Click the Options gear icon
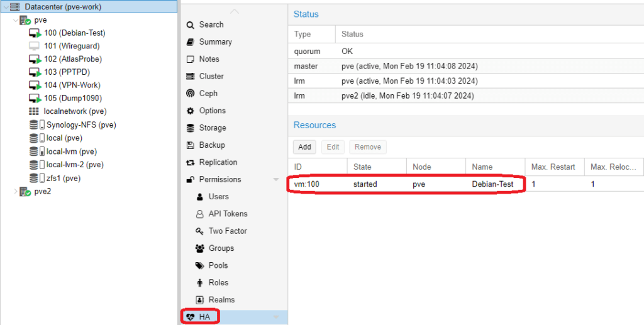This screenshot has width=644, height=325. click(x=190, y=111)
